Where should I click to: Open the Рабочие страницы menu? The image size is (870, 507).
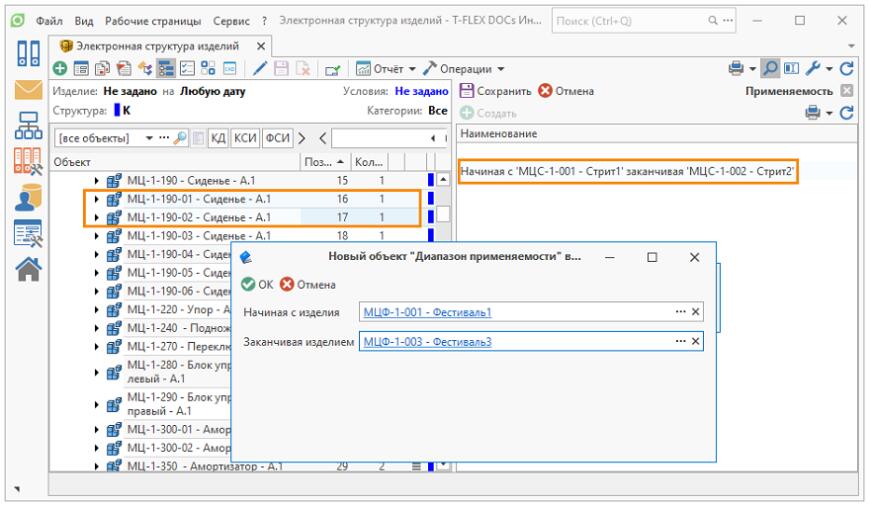click(157, 20)
